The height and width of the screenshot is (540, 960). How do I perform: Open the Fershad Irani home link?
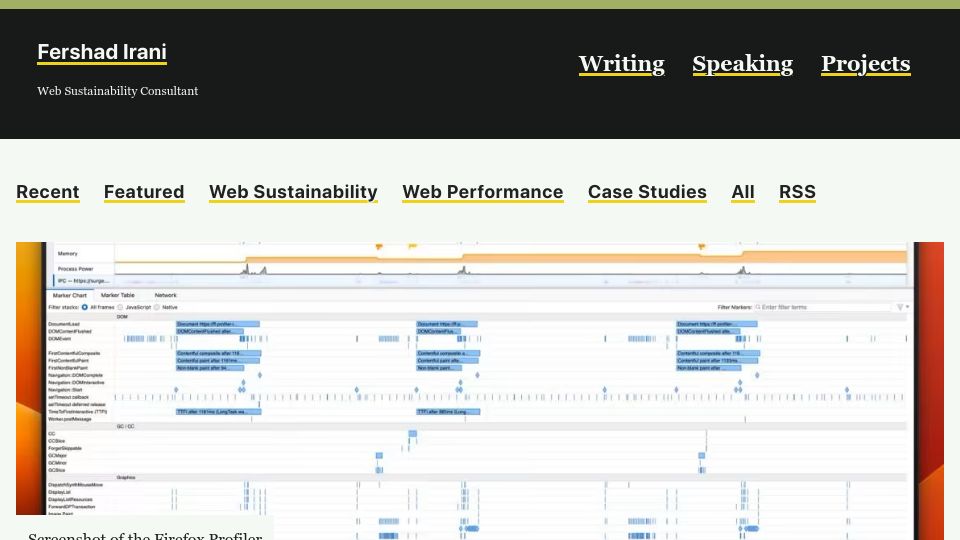(x=102, y=52)
